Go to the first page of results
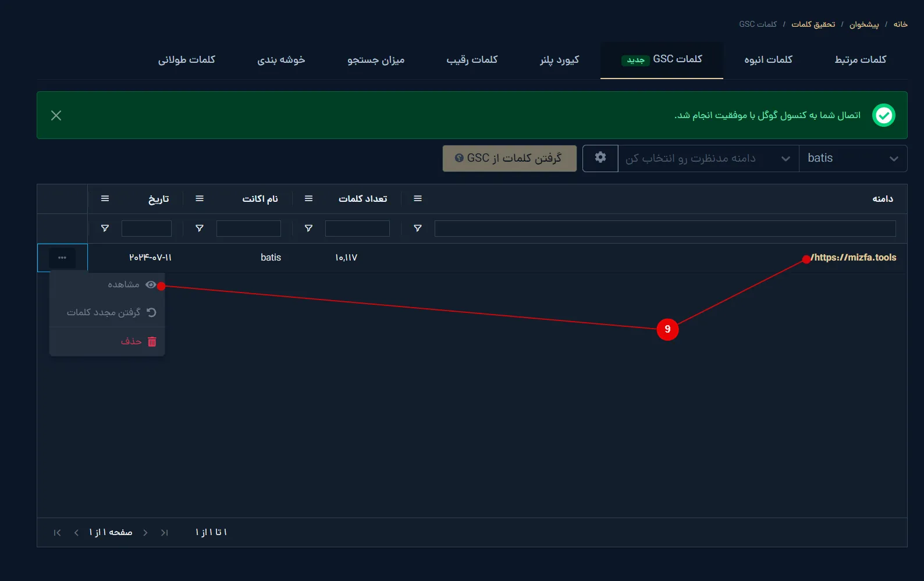This screenshot has width=924, height=581. point(57,533)
